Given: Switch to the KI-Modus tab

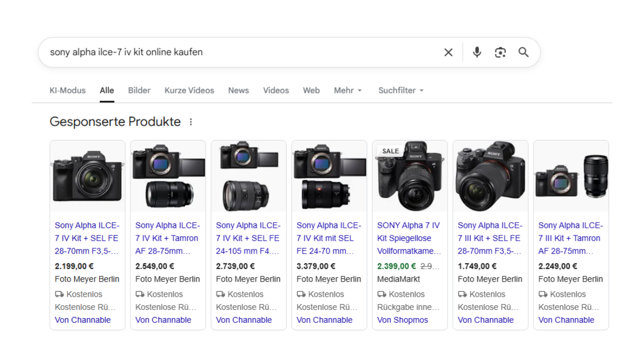Looking at the screenshot, I should [x=68, y=91].
